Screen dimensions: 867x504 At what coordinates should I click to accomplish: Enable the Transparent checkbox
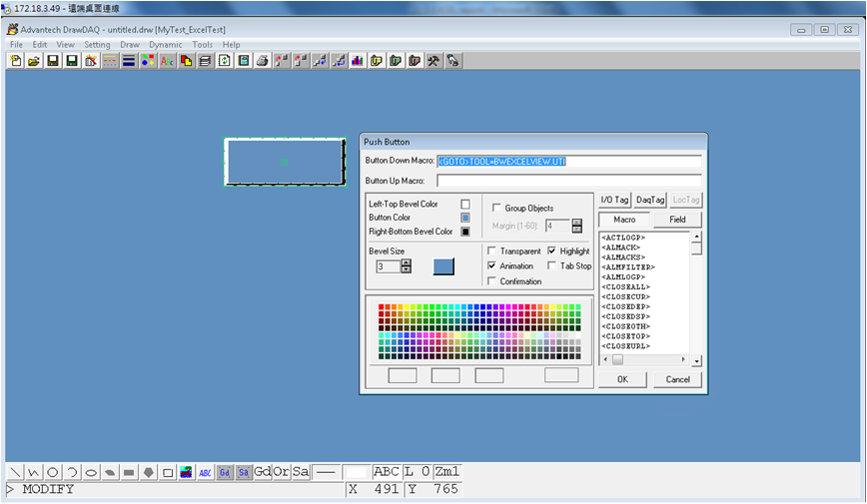coord(491,251)
